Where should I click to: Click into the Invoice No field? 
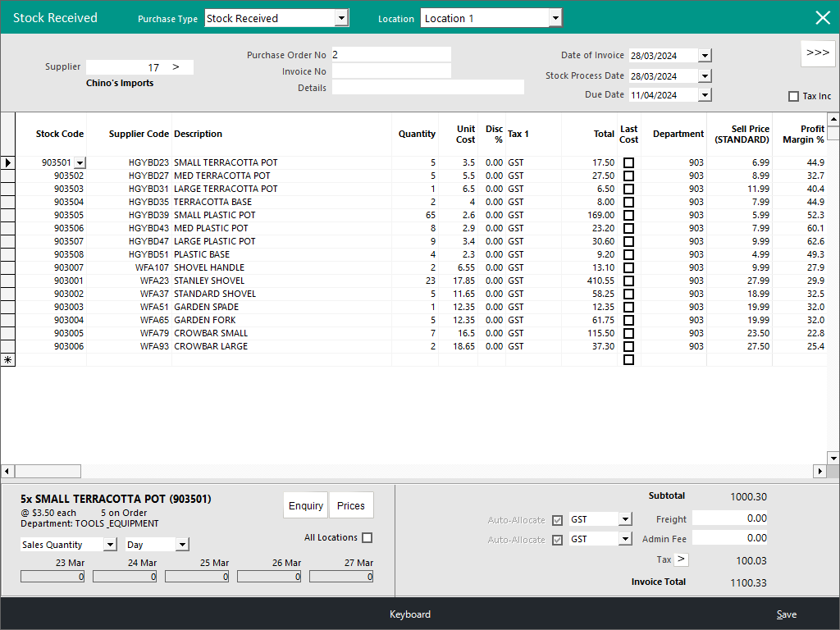(x=391, y=71)
